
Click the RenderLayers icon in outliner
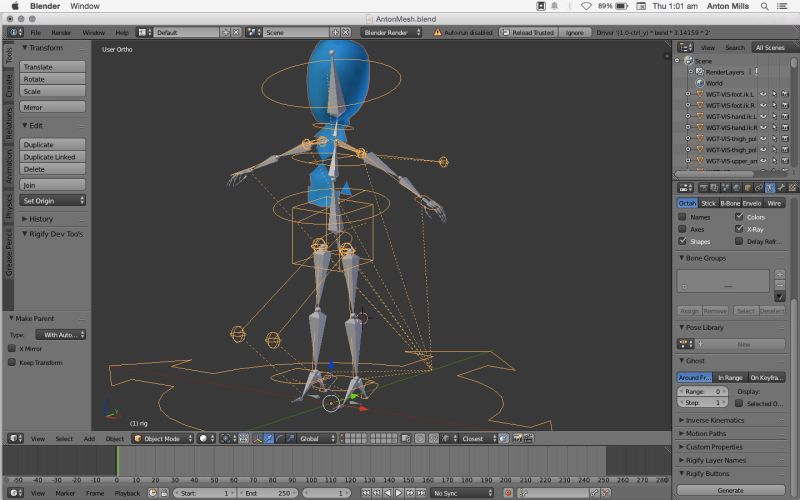[x=700, y=72]
